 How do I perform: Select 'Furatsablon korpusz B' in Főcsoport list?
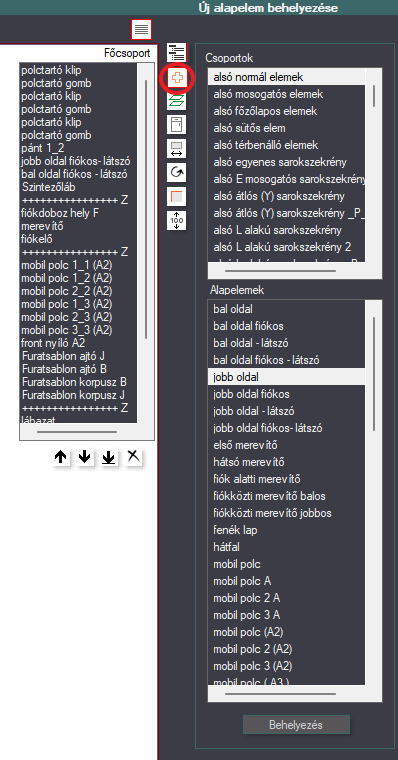79,382
